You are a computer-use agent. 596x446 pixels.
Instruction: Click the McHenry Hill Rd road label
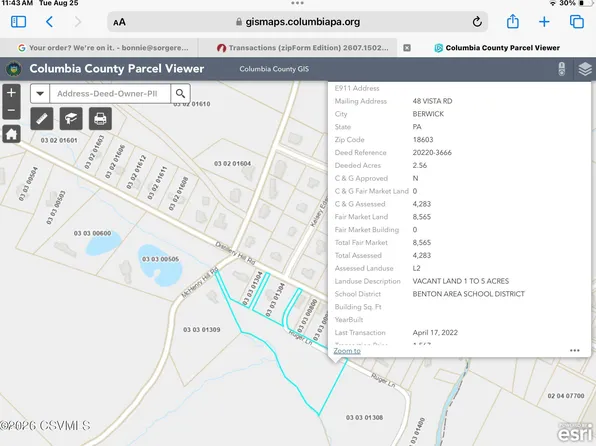coord(200,282)
